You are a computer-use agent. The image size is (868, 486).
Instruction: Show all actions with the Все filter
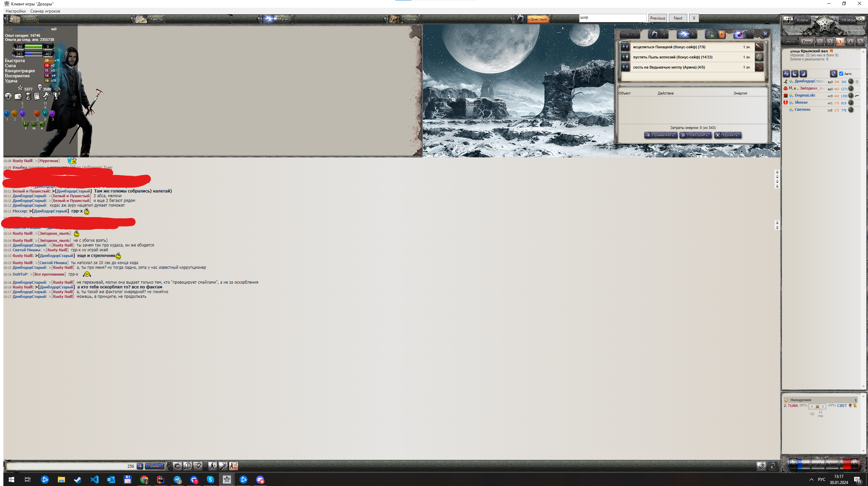point(630,34)
